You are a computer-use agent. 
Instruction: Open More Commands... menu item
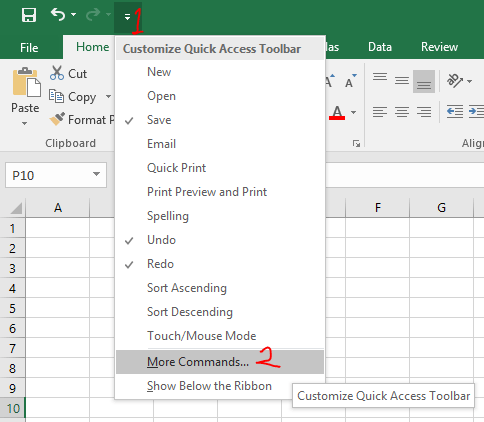(x=220, y=362)
